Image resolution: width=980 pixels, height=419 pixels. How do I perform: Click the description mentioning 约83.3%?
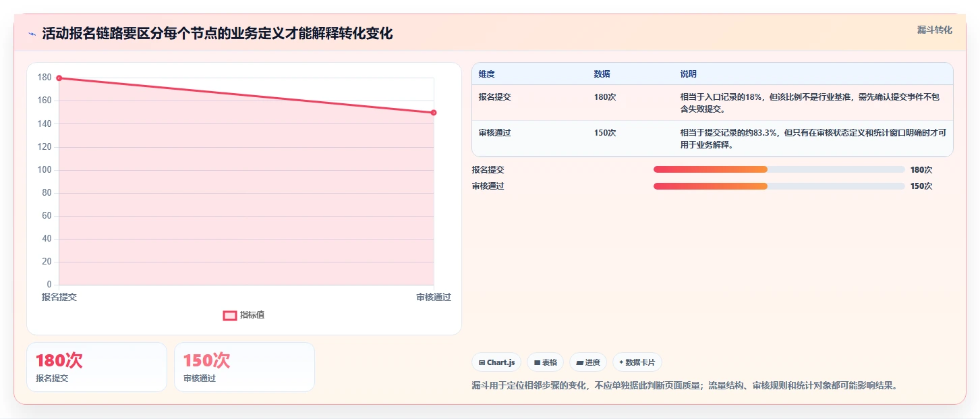click(x=813, y=138)
